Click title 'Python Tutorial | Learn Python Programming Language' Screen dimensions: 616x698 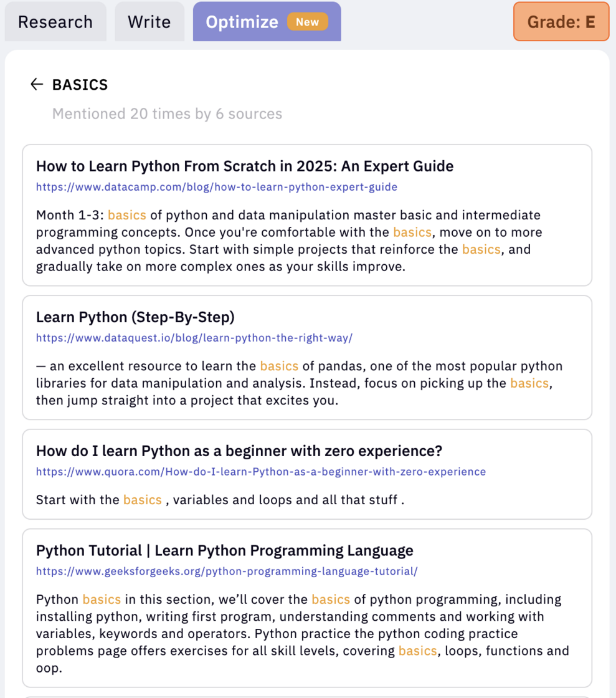225,551
